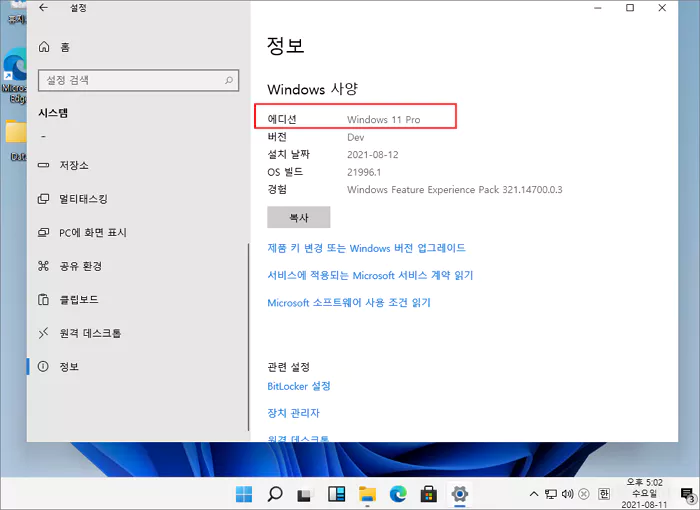Open 장치 관리자 link
The height and width of the screenshot is (510, 700).
tap(293, 413)
